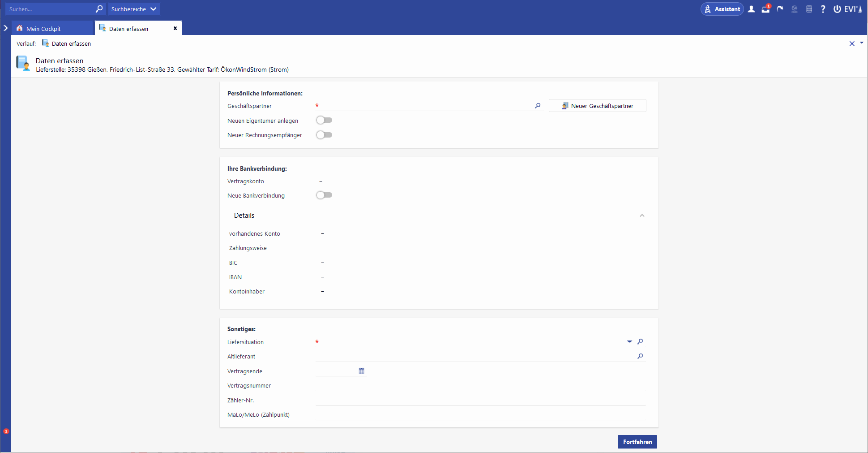Viewport: 868px width, 453px height.
Task: Toggle Neuer Rechnungsempfänger switch
Action: (x=324, y=135)
